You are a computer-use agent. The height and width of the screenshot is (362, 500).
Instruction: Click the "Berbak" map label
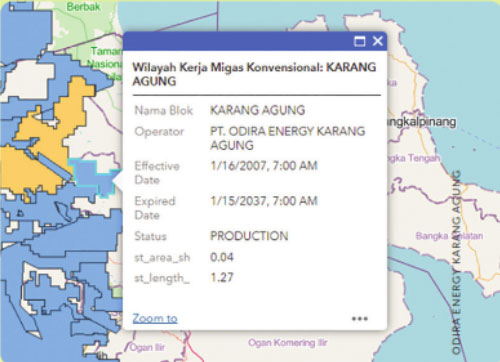tap(83, 7)
